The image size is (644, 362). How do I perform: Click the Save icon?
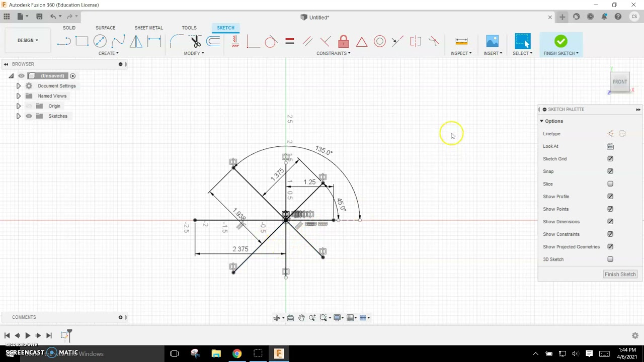pyautogui.click(x=39, y=17)
